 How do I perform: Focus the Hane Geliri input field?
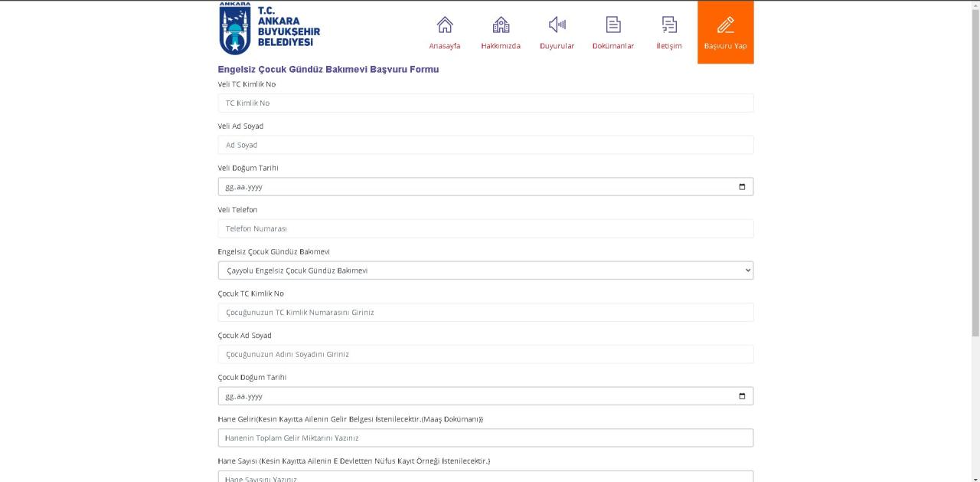pyautogui.click(x=485, y=438)
